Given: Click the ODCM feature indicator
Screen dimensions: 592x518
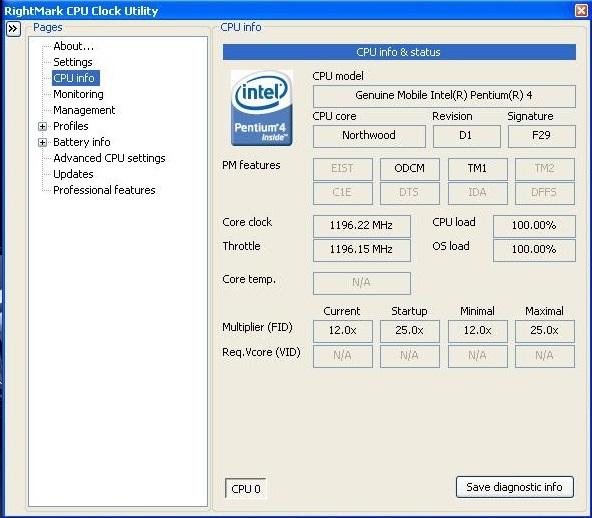Looking at the screenshot, I should pos(410,168).
